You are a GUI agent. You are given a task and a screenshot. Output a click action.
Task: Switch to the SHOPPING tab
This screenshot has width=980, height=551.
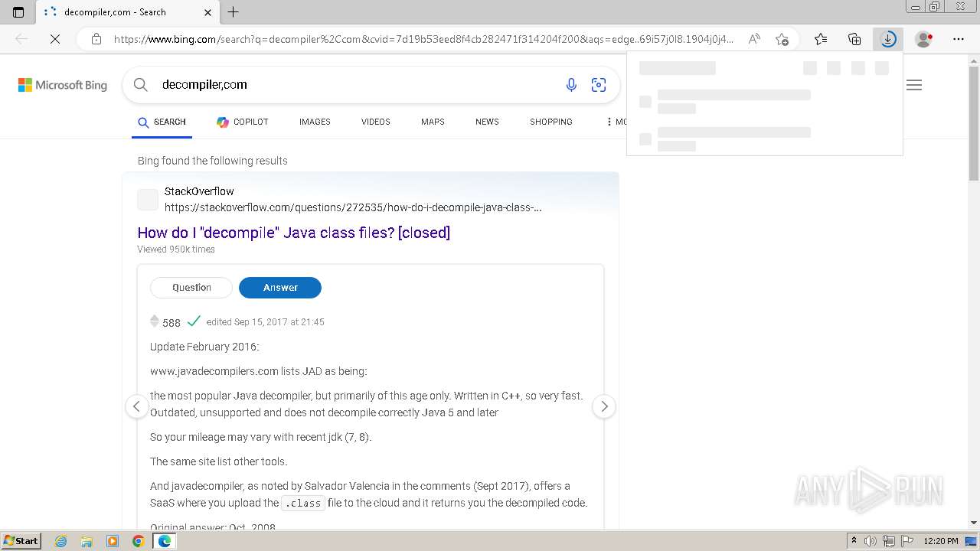tap(551, 122)
